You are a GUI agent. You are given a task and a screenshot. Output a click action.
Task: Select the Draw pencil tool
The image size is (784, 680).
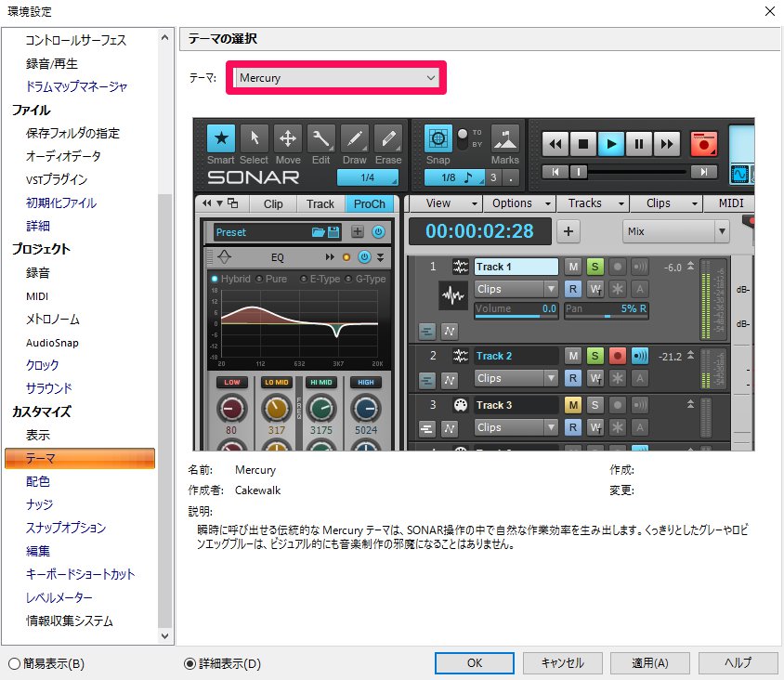coord(355,138)
